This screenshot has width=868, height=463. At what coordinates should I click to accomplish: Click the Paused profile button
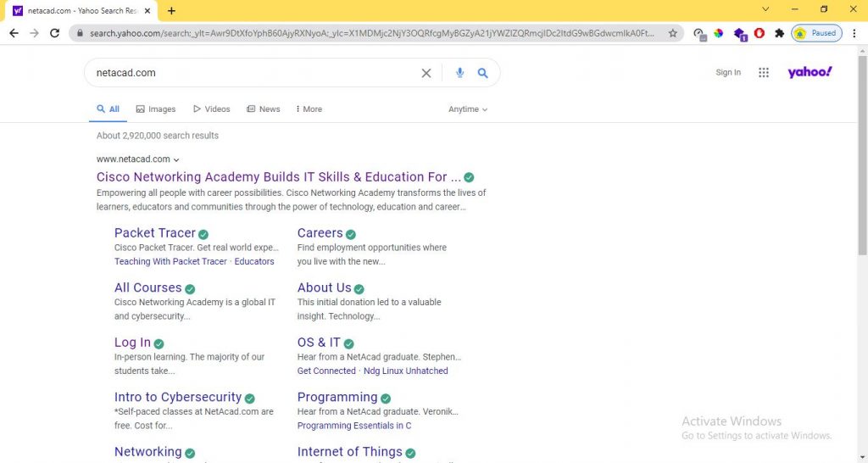click(x=816, y=33)
